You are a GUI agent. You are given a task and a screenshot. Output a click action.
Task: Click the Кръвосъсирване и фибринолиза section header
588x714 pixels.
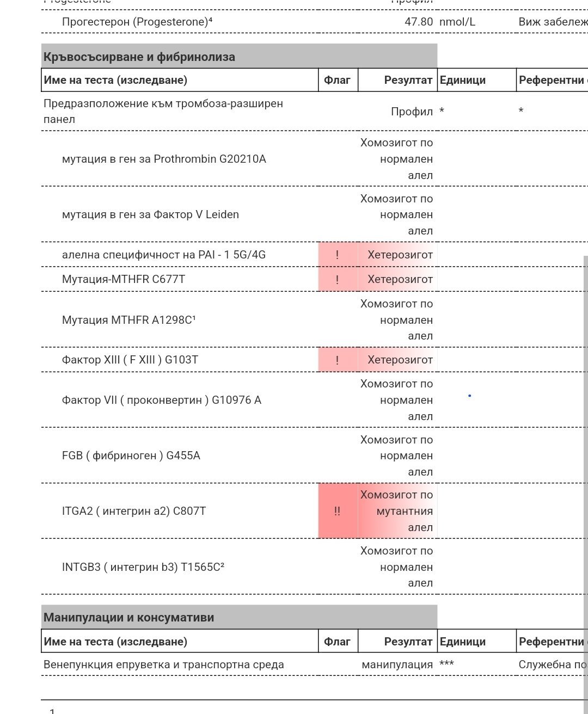coord(139,57)
